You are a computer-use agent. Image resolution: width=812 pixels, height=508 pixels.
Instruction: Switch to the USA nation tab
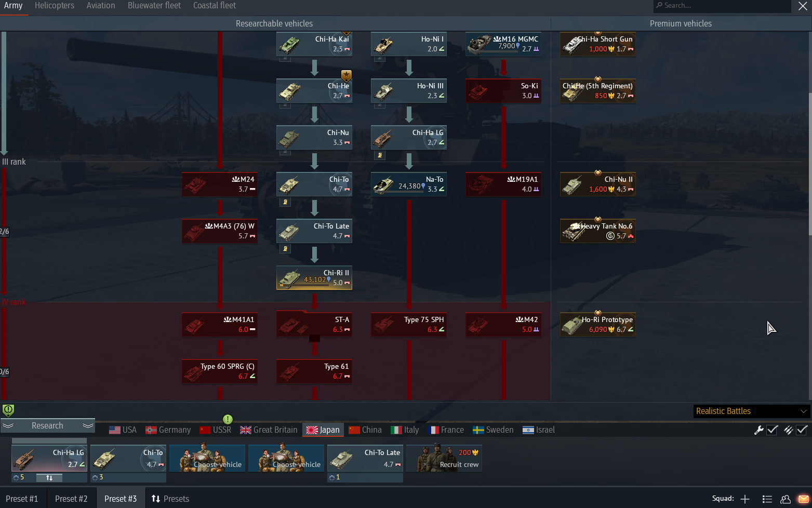click(x=123, y=430)
